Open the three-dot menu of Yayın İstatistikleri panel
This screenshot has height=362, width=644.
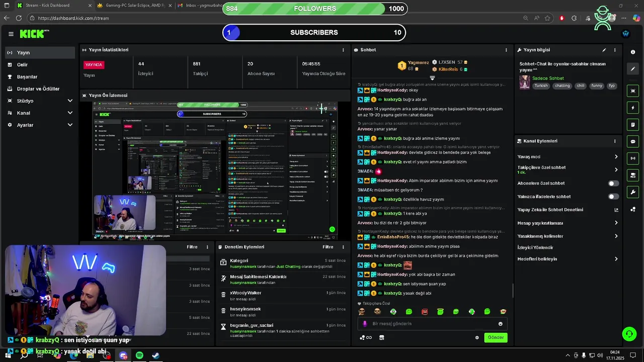click(343, 50)
